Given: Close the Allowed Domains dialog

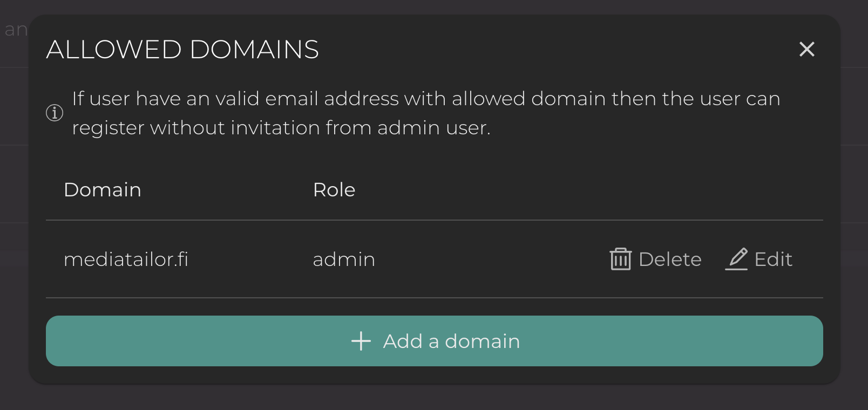Looking at the screenshot, I should (x=806, y=49).
